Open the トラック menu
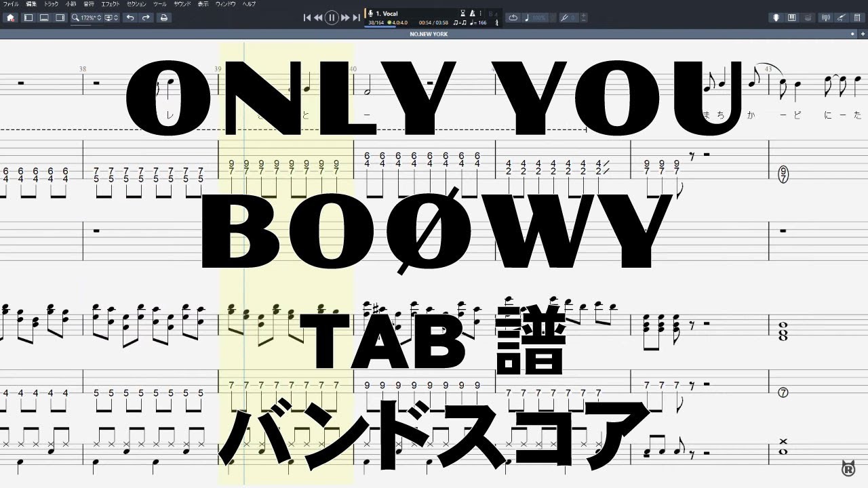 pos(52,4)
